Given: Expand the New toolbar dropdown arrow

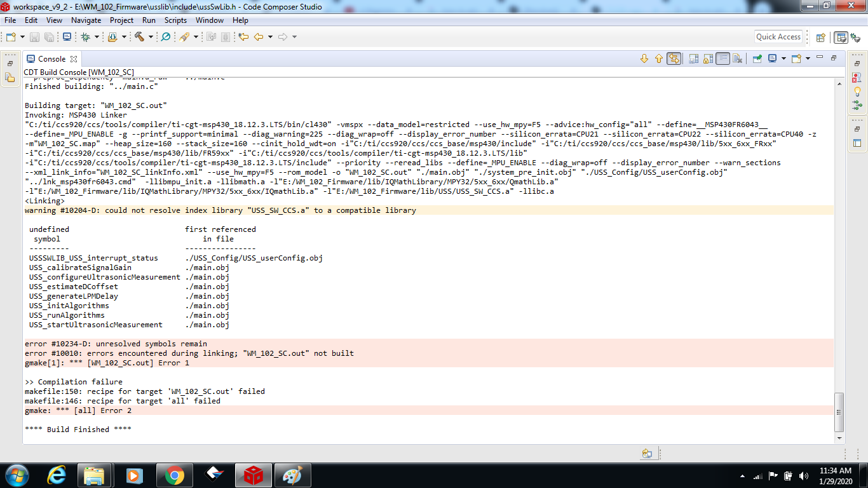Looking at the screenshot, I should click(22, 37).
